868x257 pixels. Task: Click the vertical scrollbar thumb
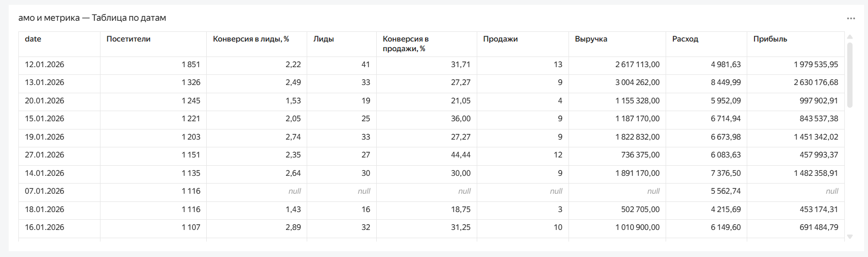click(850, 75)
